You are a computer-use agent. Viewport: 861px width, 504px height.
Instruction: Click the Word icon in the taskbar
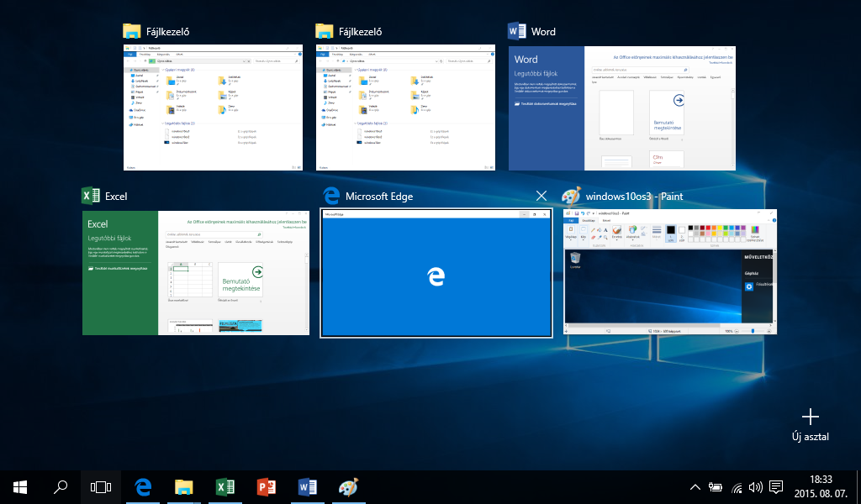click(307, 486)
